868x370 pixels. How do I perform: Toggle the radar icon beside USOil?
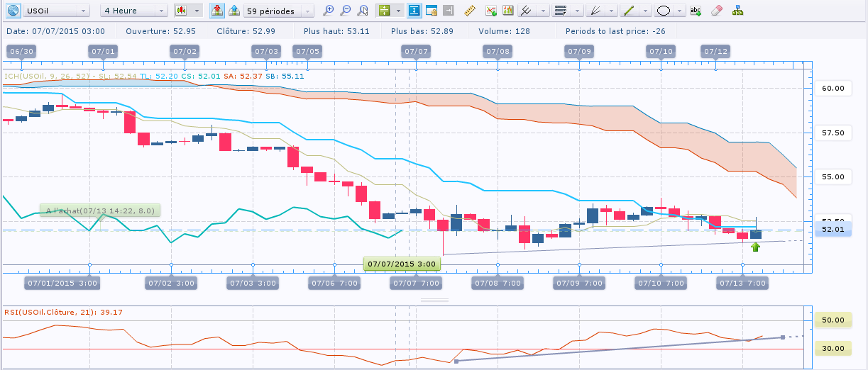[x=11, y=11]
